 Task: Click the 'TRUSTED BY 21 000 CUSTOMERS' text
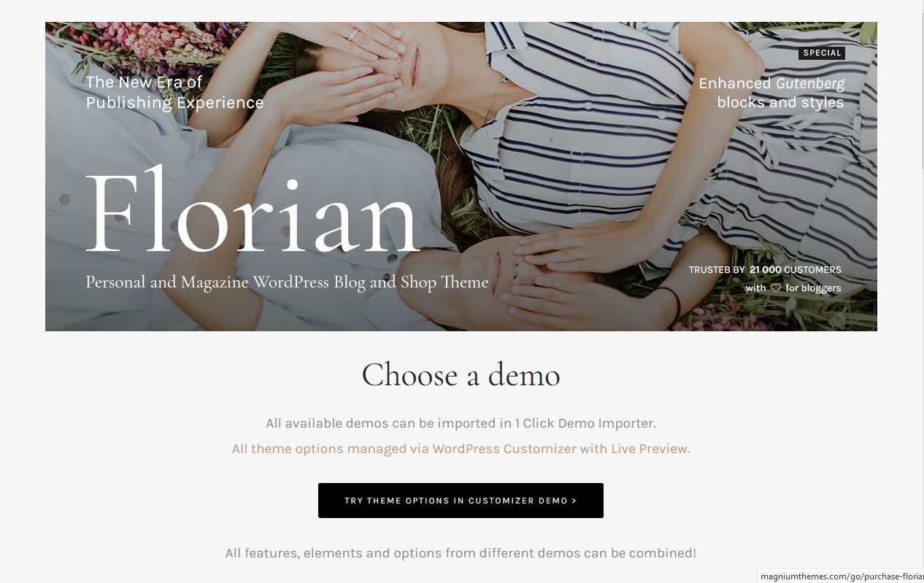click(x=765, y=270)
